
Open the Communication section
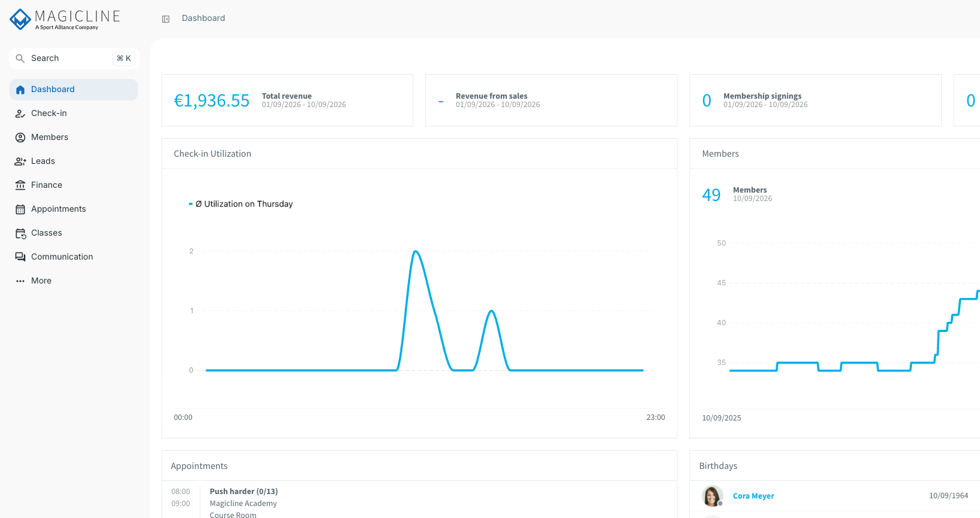(x=74, y=257)
